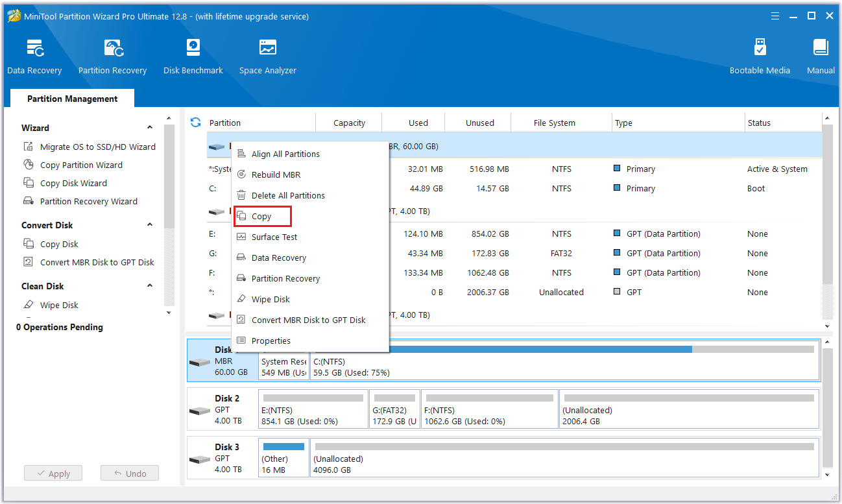Select the F: partition row
The width and height of the screenshot is (842, 504).
514,272
